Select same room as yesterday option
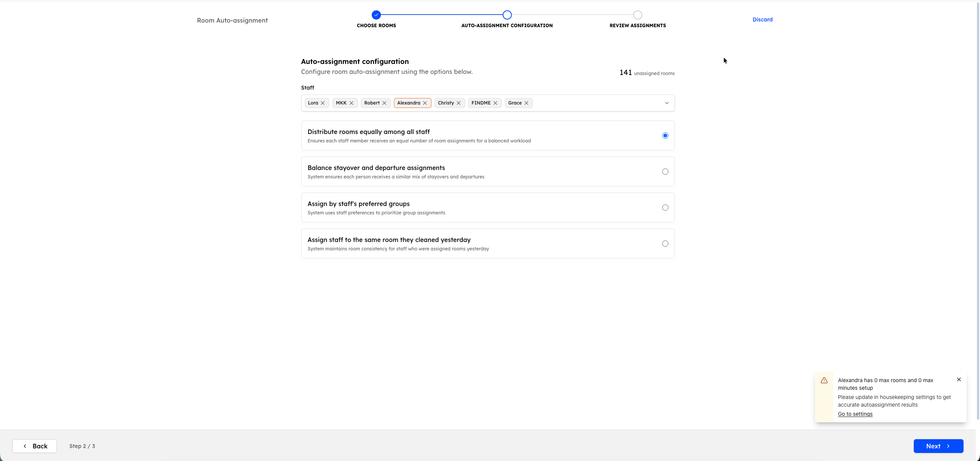980x461 pixels. [x=665, y=244]
